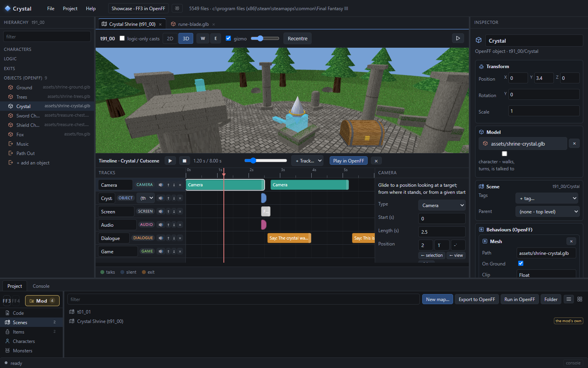Click the red timeline playhead marker
This screenshot has width=588, height=368.
point(224,175)
